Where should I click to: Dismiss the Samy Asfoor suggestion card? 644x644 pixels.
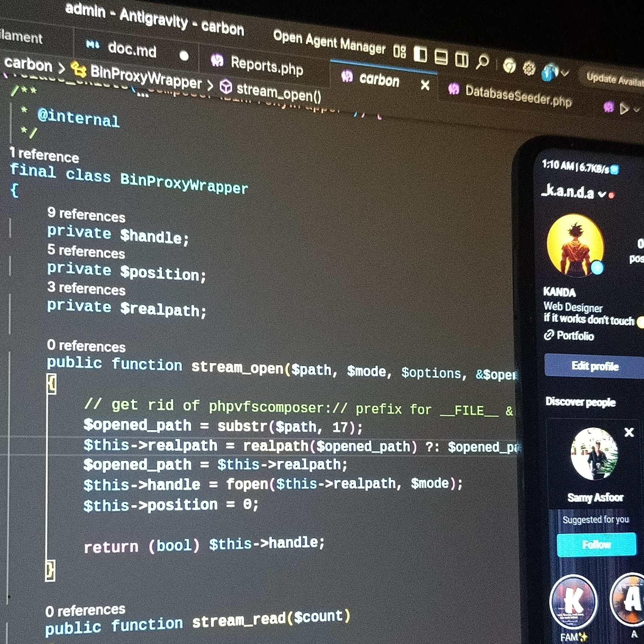629,432
